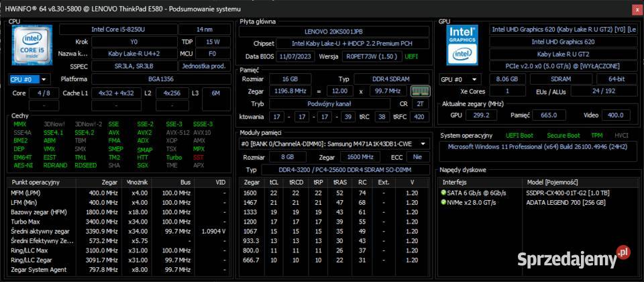Select the Zegar System Agent row
The width and height of the screenshot is (644, 282).
click(119, 270)
